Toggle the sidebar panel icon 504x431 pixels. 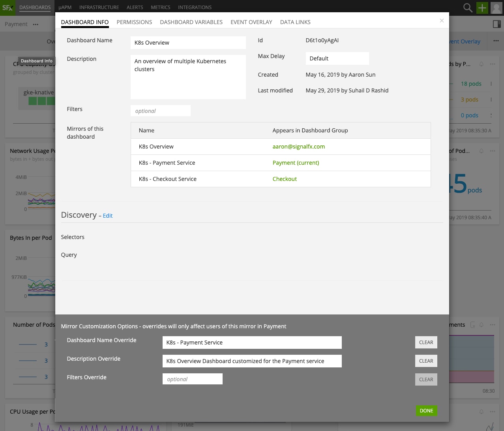497,24
